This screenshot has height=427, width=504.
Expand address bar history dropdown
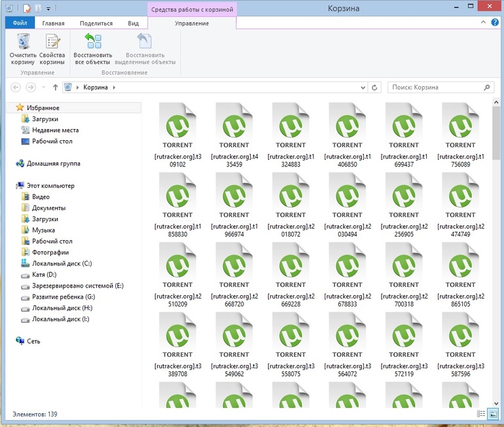(x=363, y=88)
